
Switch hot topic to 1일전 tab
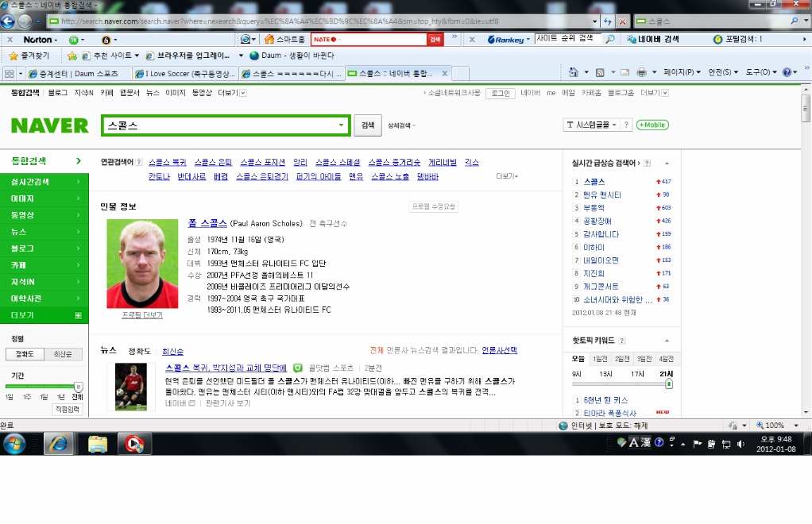(x=600, y=359)
